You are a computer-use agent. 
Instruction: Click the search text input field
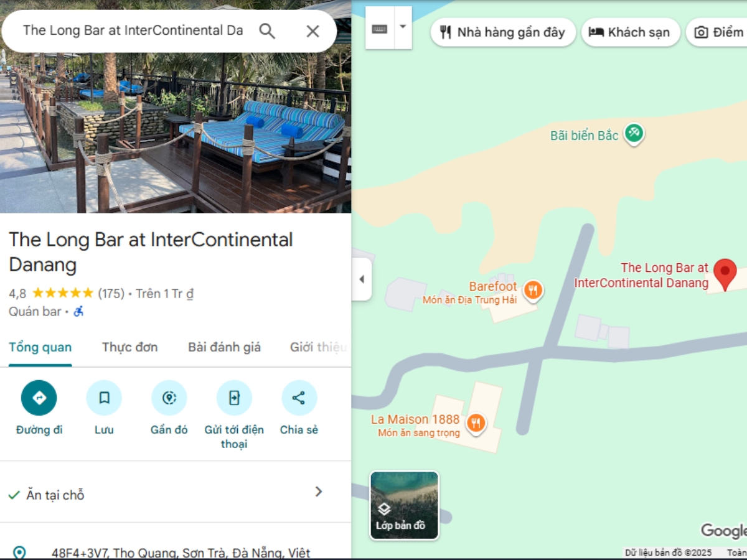[133, 30]
